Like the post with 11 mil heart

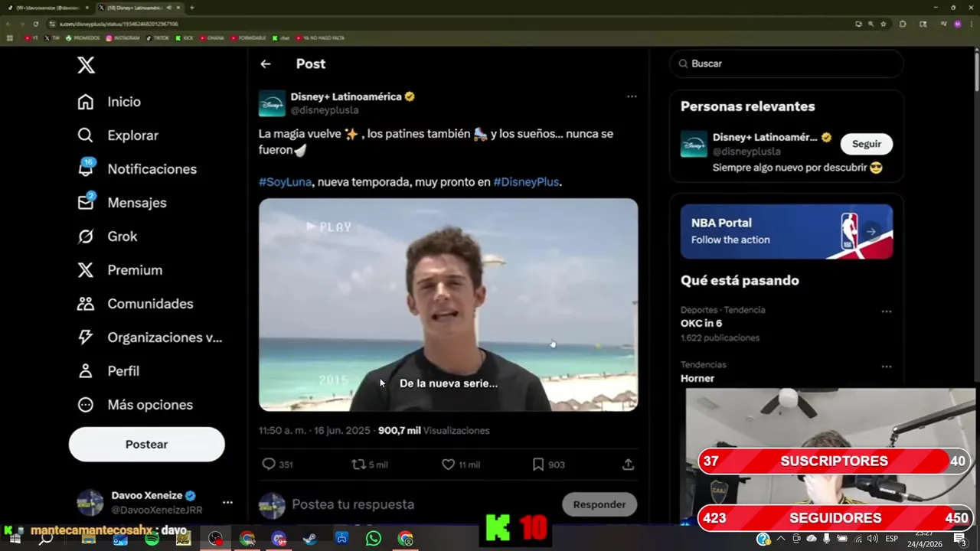coord(461,465)
